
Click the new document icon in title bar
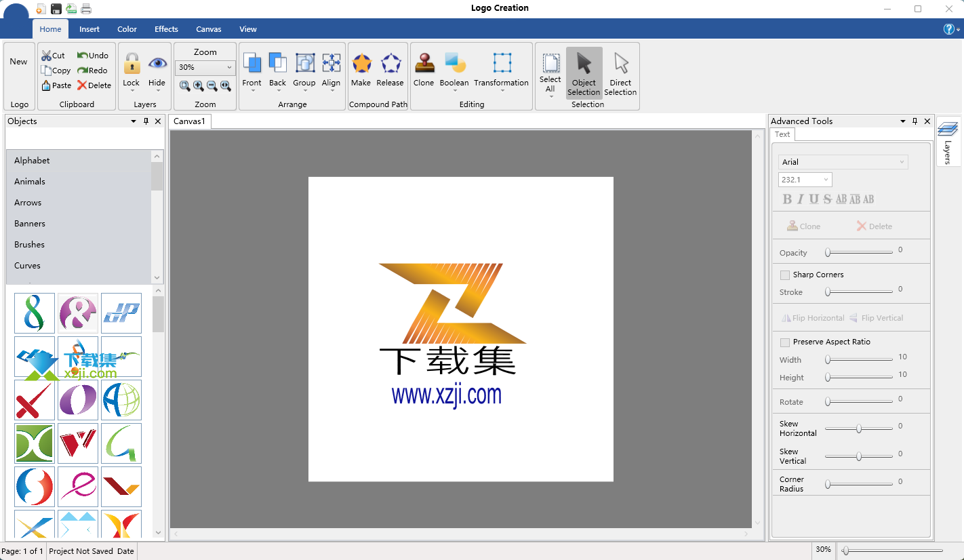(42, 9)
